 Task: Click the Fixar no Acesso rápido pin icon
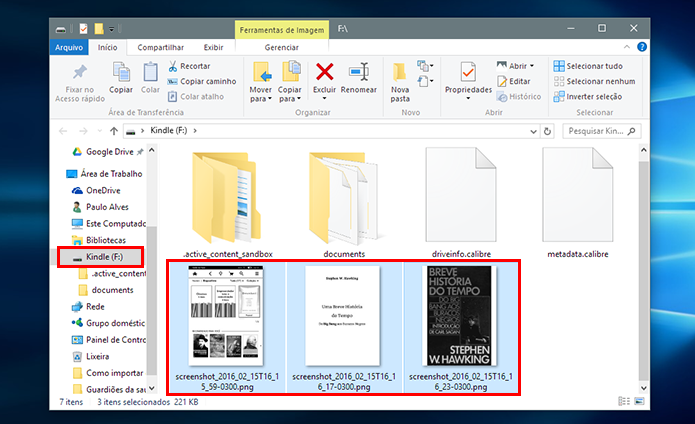click(80, 71)
